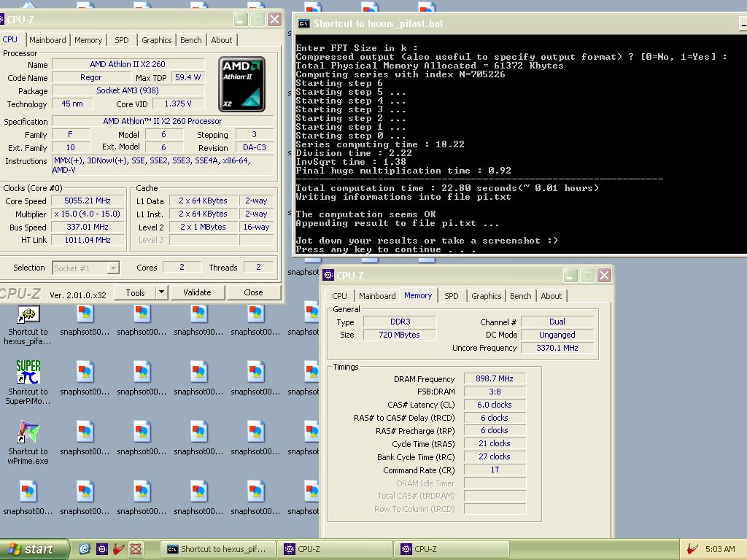Click the 337.01 MHz bus speed value

point(88,227)
